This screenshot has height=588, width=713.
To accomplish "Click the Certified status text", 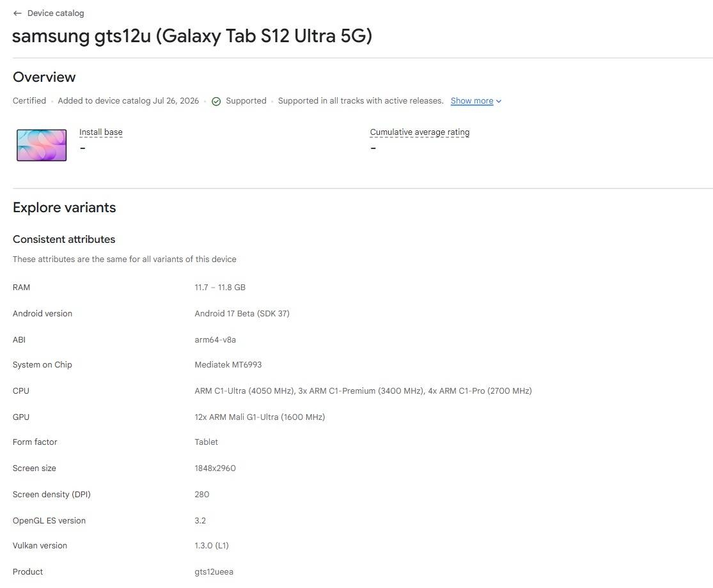I will [29, 101].
